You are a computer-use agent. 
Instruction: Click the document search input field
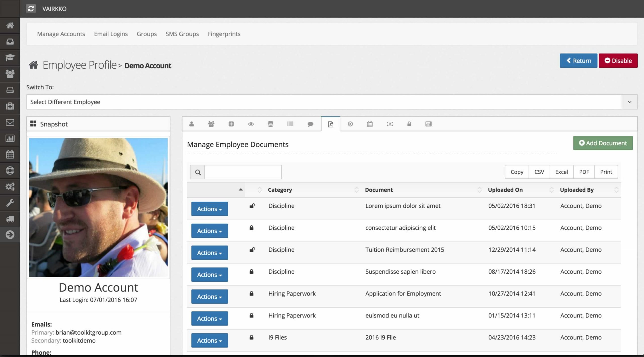[x=243, y=172]
